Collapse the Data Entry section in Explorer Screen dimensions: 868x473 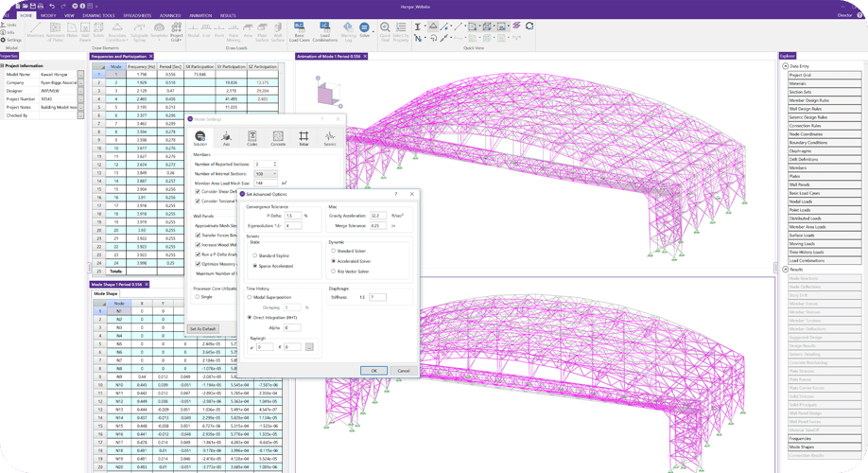(x=785, y=66)
